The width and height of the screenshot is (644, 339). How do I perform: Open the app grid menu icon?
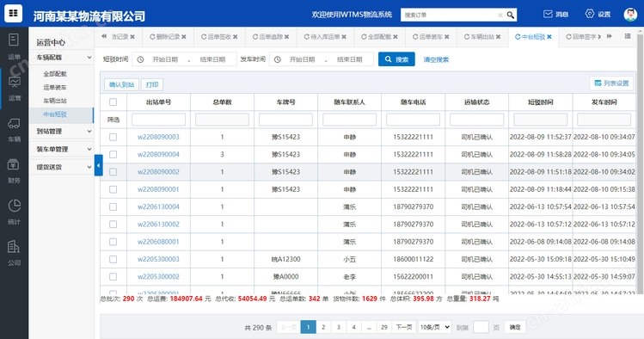(13, 13)
